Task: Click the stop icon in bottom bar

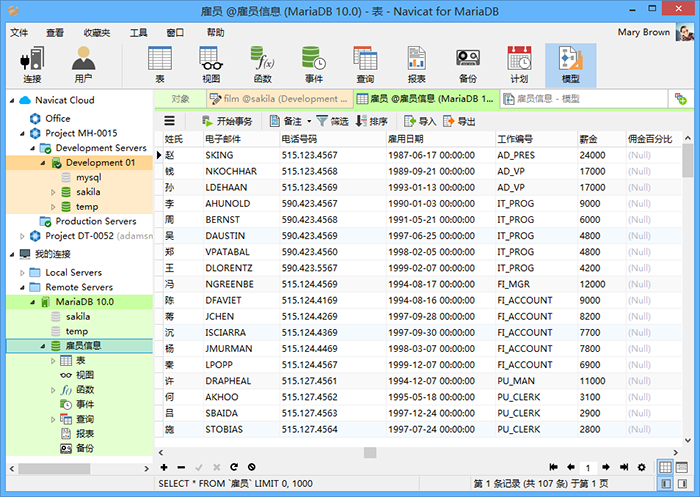Action: point(252,467)
